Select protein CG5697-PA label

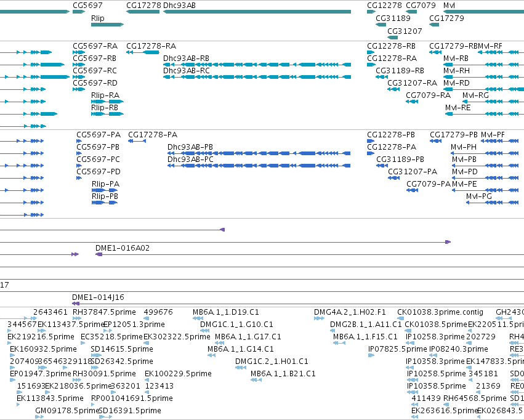(99, 135)
